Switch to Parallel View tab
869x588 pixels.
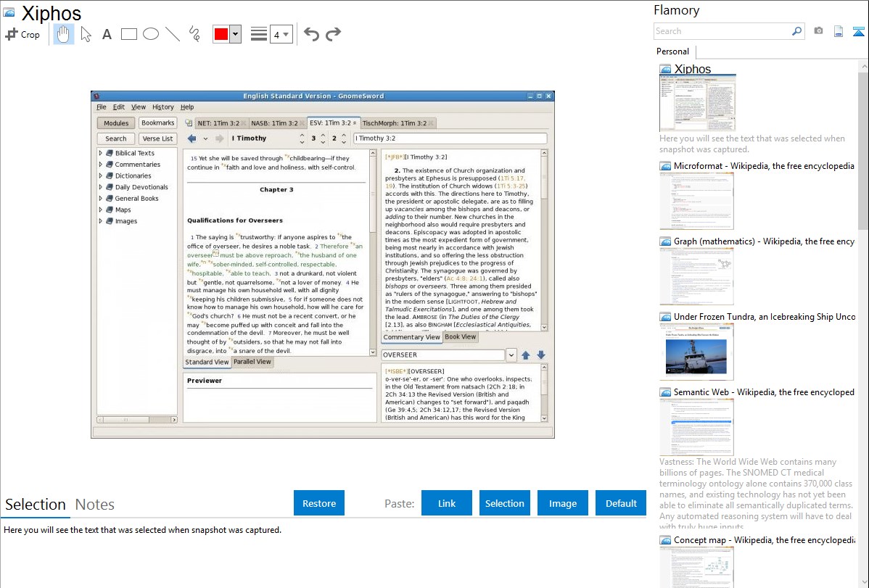[x=252, y=362]
